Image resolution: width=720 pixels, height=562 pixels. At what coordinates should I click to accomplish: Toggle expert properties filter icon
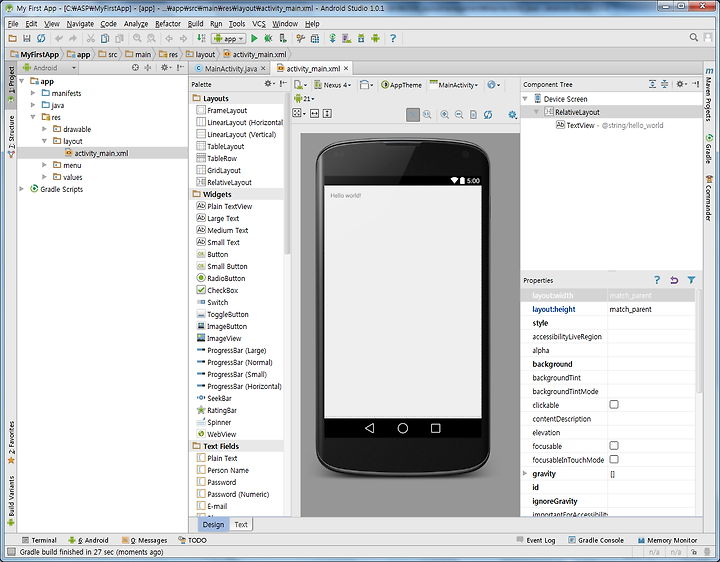pos(691,280)
